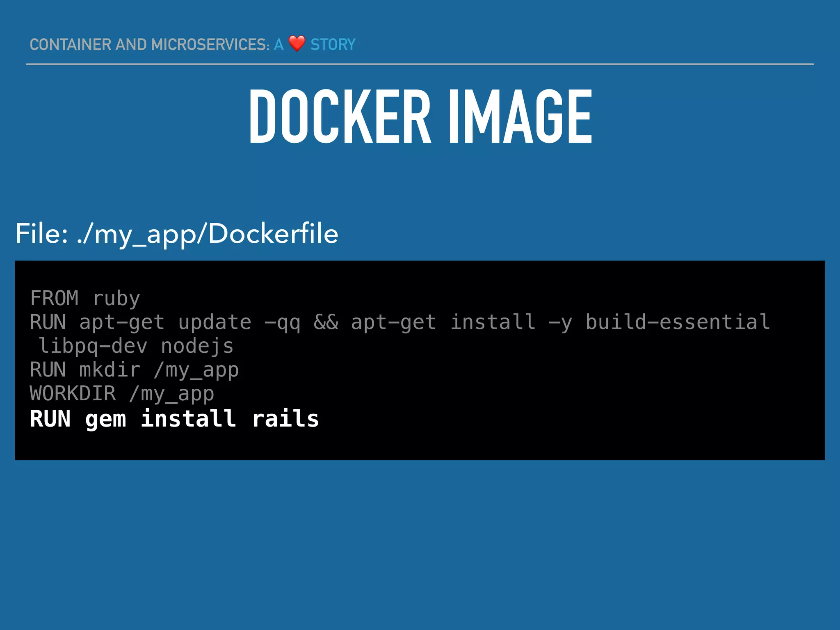This screenshot has width=840, height=630.
Task: Click the 'RUN apt-get update -qq' line
Action: tap(399, 322)
